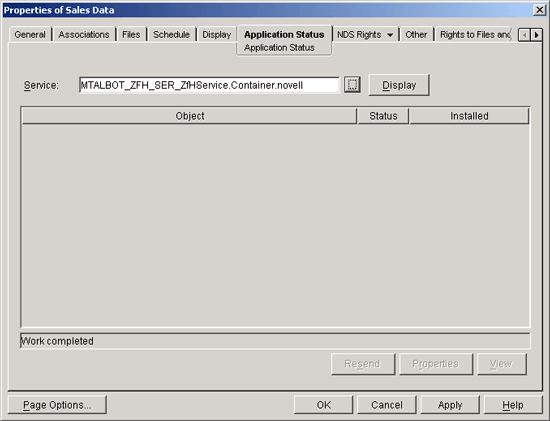The height and width of the screenshot is (421, 550).
Task: Switch to Rights to Files tab
Action: coord(475,34)
